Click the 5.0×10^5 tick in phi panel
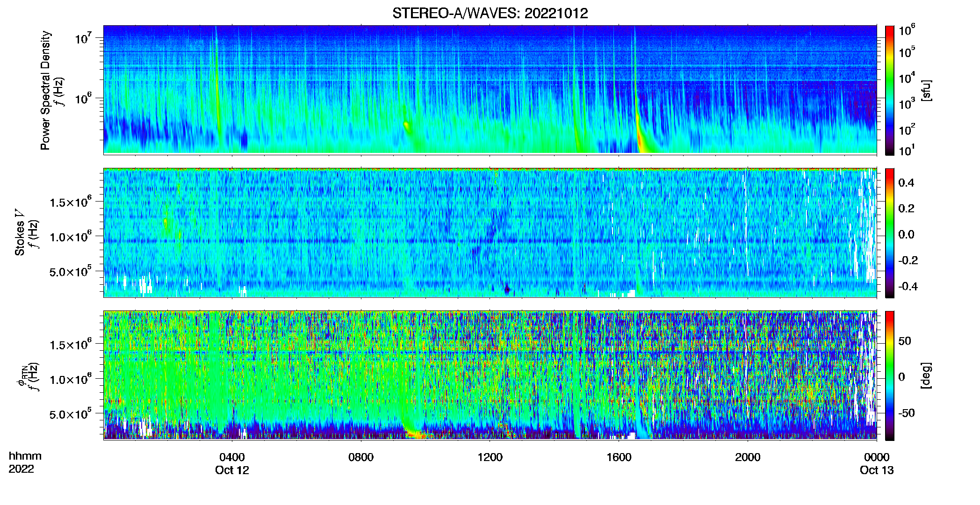980x505 pixels. [71, 413]
